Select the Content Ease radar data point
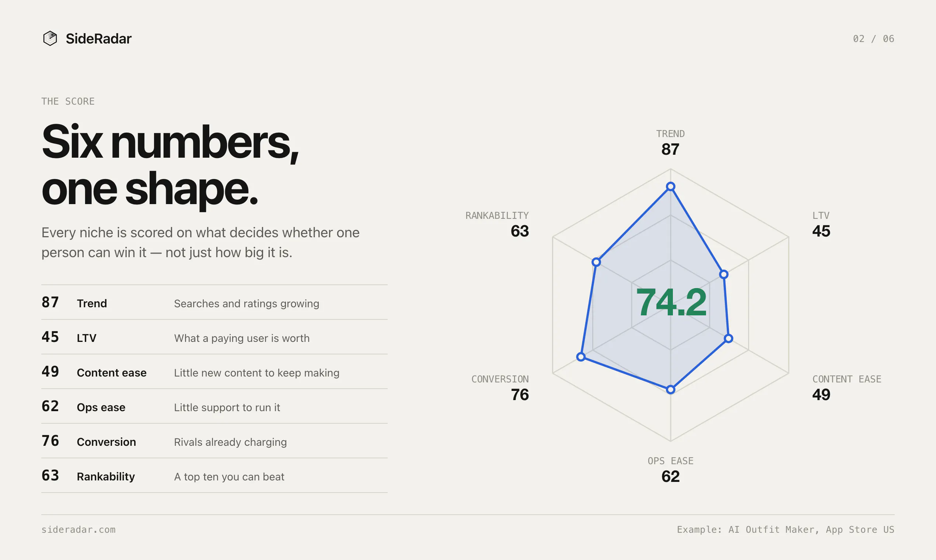This screenshot has width=936, height=560. (729, 339)
